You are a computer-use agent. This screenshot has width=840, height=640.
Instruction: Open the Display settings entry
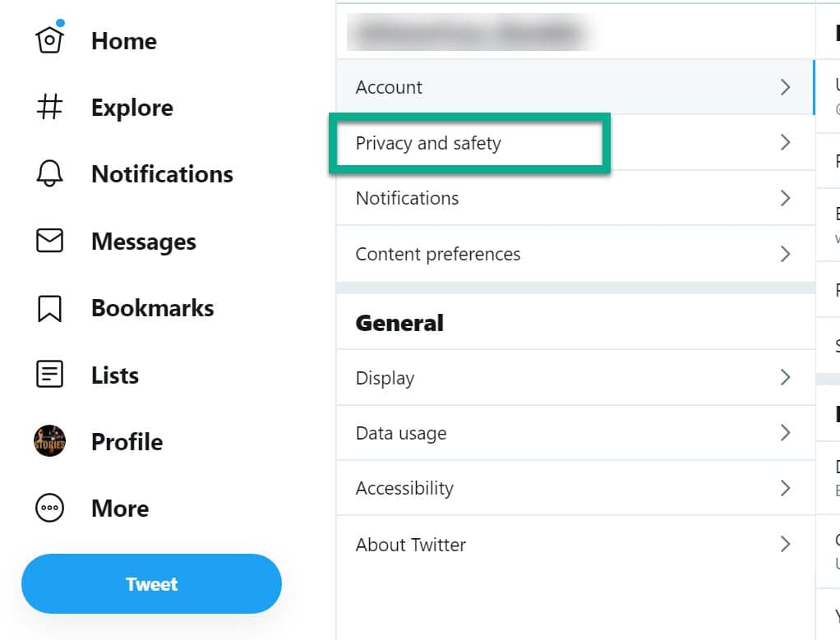pos(575,378)
